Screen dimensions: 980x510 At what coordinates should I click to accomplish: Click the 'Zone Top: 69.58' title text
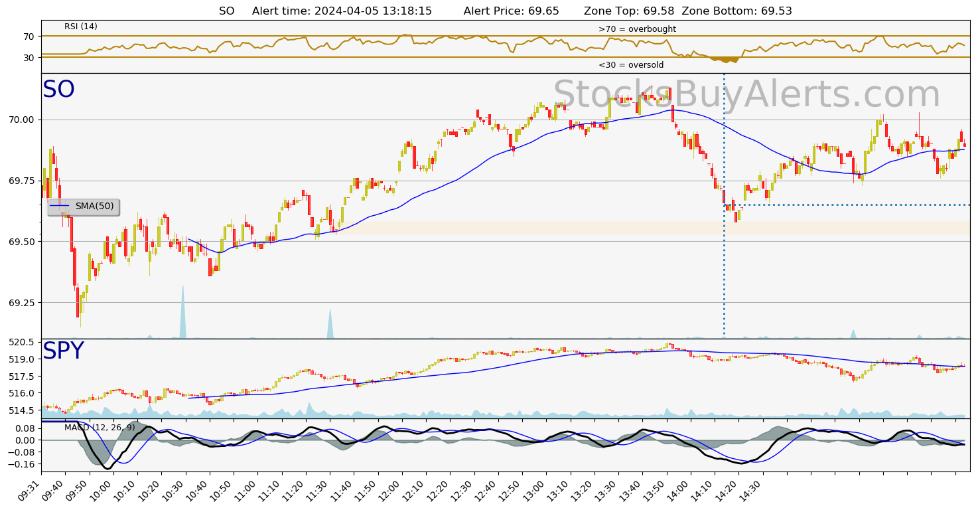629,11
